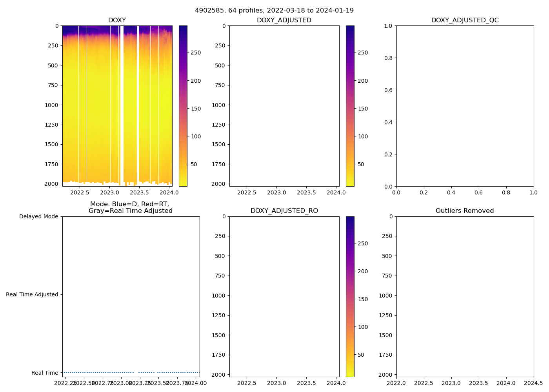Click the blue dotted Real Time data line
Viewport: 549px width, 392px height.
pos(98,372)
